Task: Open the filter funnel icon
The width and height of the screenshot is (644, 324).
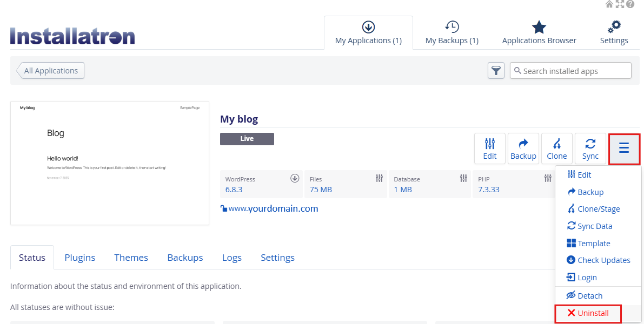Action: pos(496,71)
